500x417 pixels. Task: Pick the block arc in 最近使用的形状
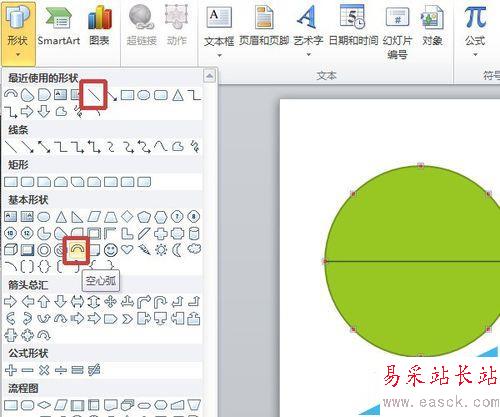click(x=11, y=95)
